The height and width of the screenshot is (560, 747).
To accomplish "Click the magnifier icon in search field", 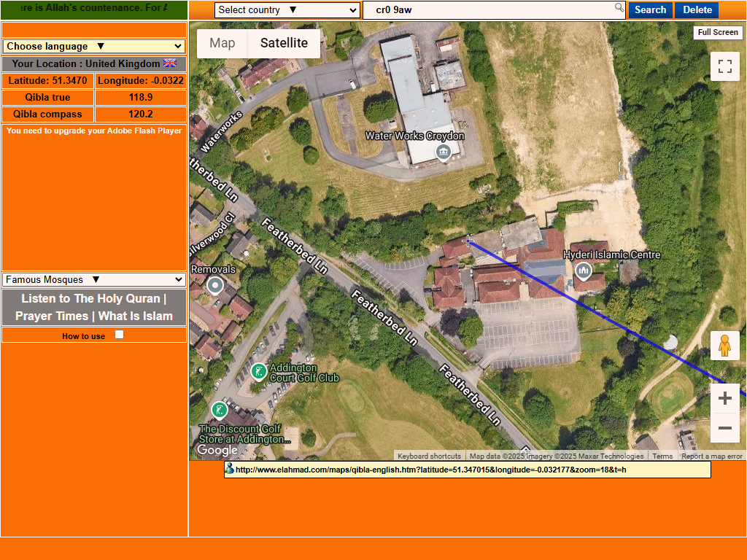I will (619, 7).
